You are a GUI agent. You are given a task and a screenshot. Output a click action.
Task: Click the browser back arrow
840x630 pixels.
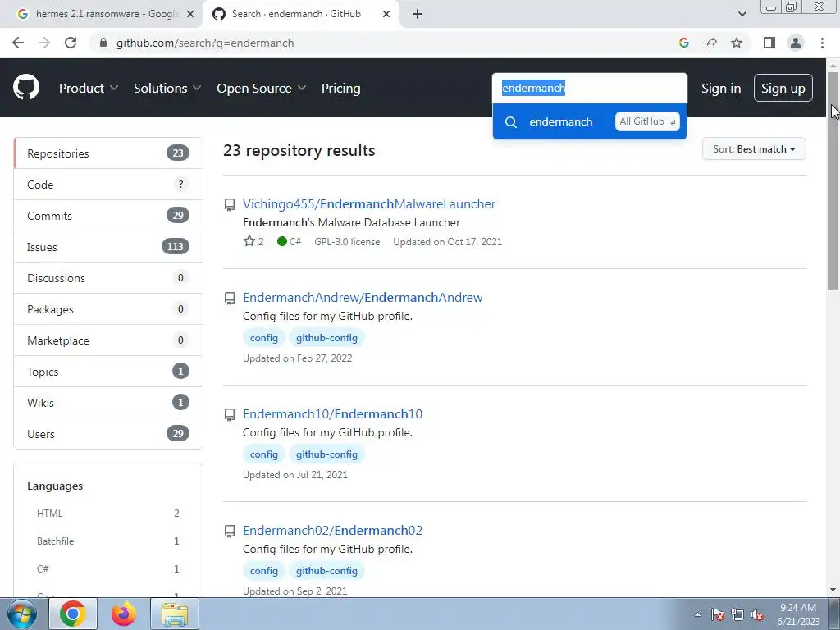[18, 43]
